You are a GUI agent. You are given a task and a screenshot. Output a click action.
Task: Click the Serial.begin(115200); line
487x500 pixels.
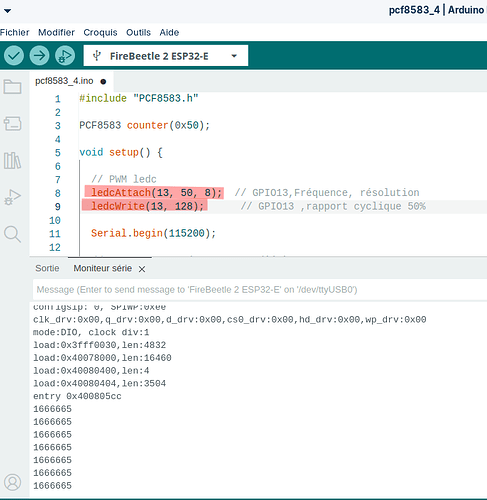pos(153,233)
